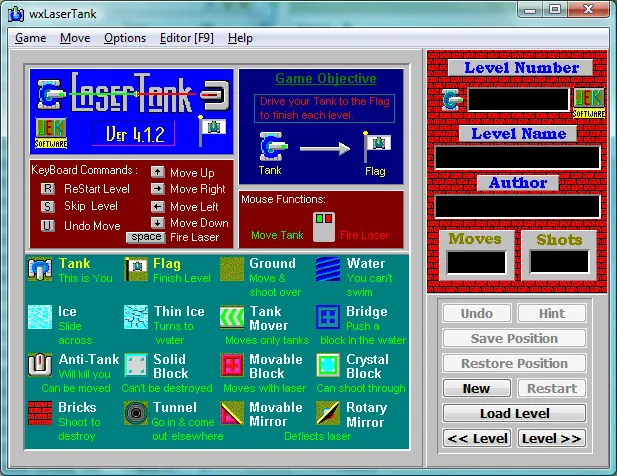The width and height of the screenshot is (617, 476).
Task: Click the Move Down arrow key icon
Action: (157, 223)
